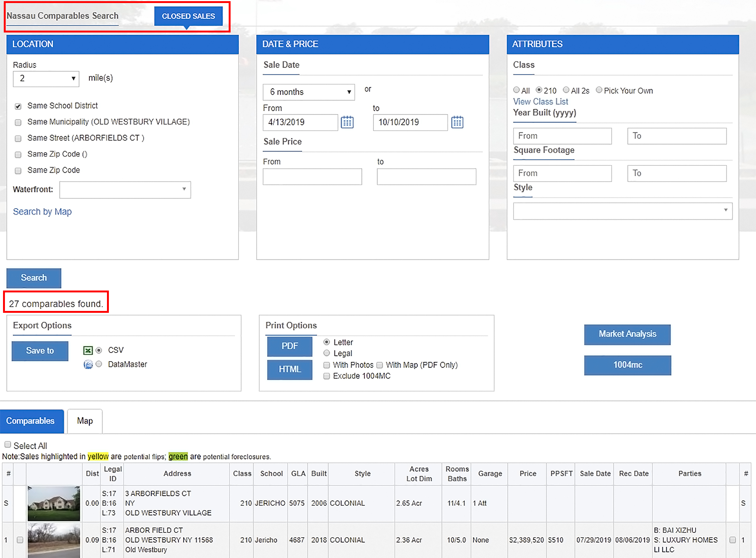Check Exclude 1004MC option
Screen dimensions: 756x558
[327, 376]
